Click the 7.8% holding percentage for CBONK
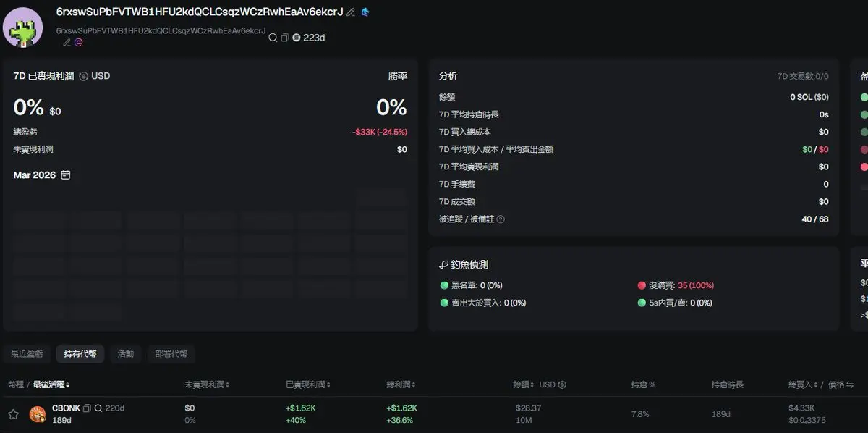 (640, 414)
